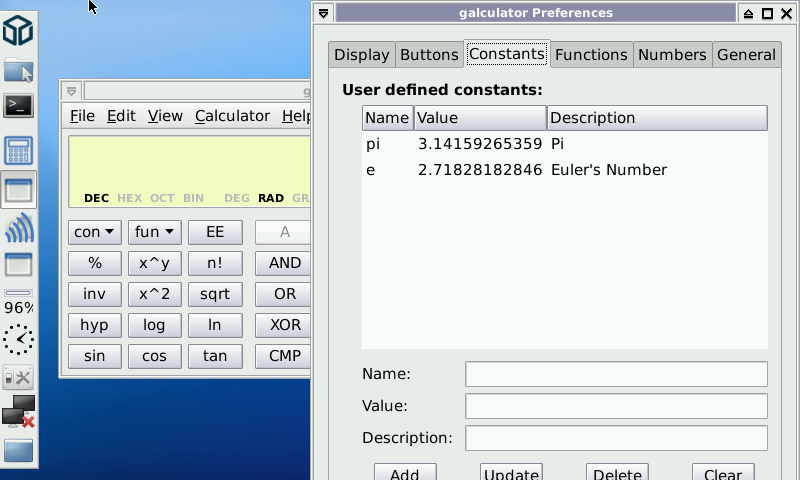
Task: Click the OR logic button
Action: click(283, 294)
